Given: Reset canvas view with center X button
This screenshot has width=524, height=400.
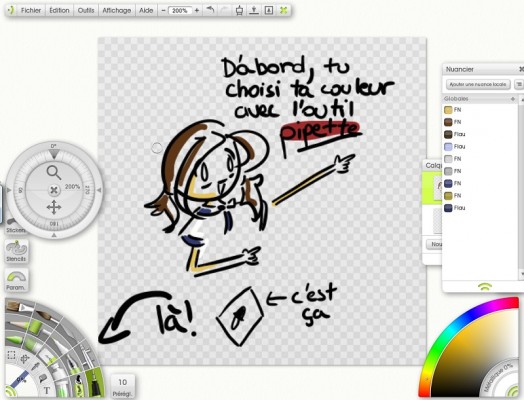Looking at the screenshot, I should click(x=54, y=190).
